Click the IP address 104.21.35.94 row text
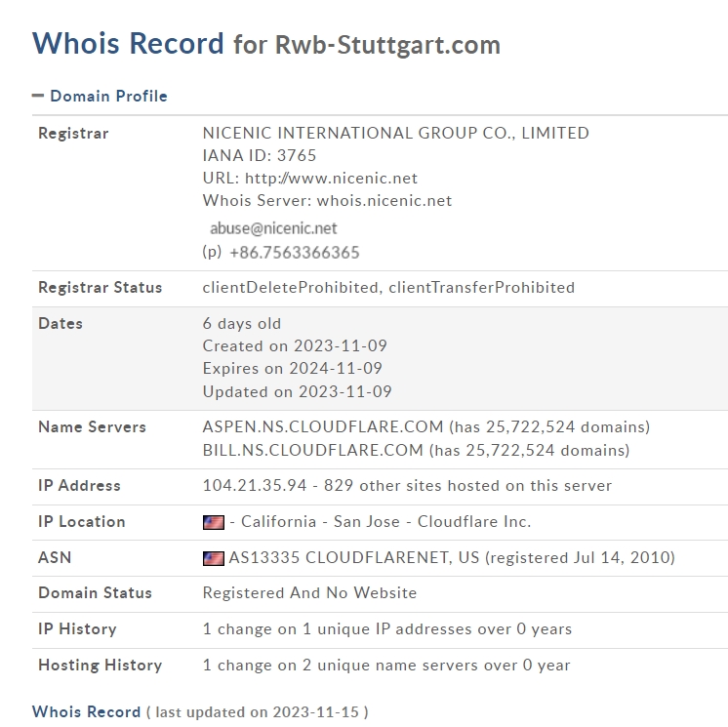Screen dimensions: 728x727 coord(407,486)
